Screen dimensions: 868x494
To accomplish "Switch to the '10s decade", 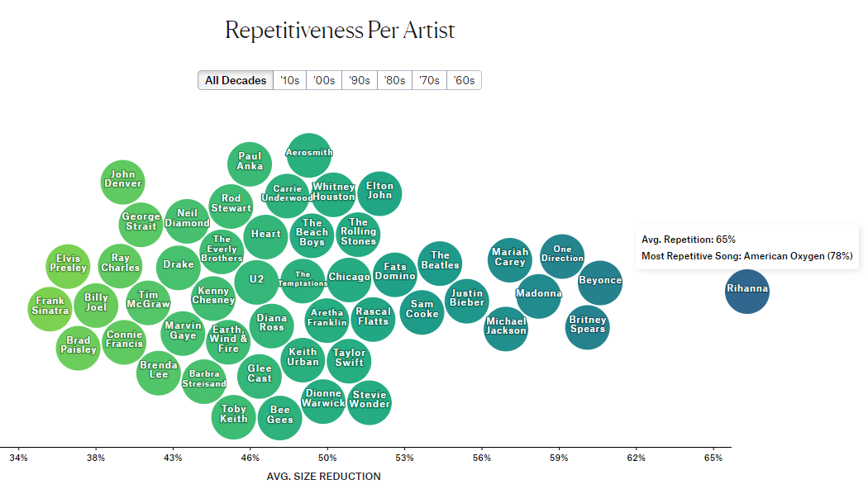I will point(289,80).
